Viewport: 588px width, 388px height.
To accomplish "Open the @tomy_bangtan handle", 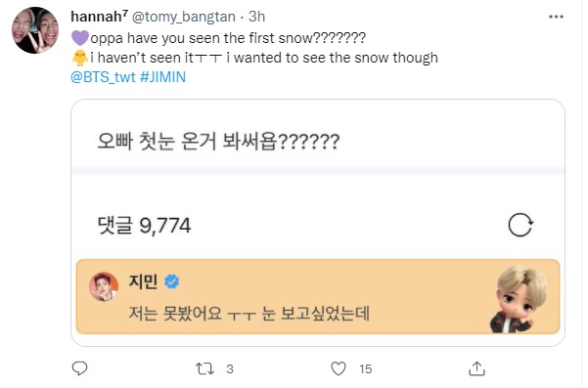I will [184, 17].
